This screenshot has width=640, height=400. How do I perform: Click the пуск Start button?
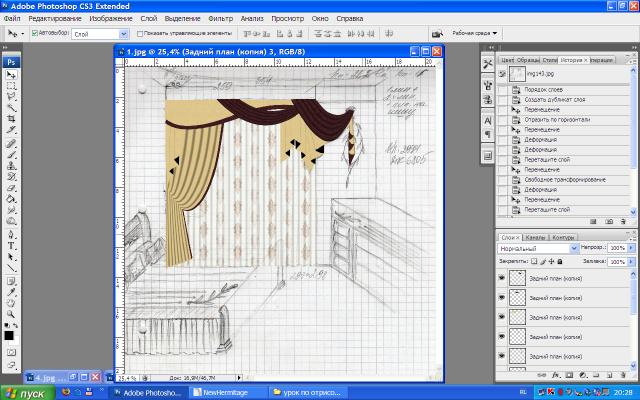(27, 393)
